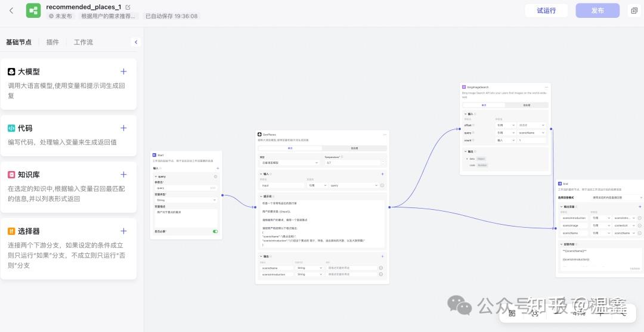Open the copy icon next to 发布

(x=634, y=11)
